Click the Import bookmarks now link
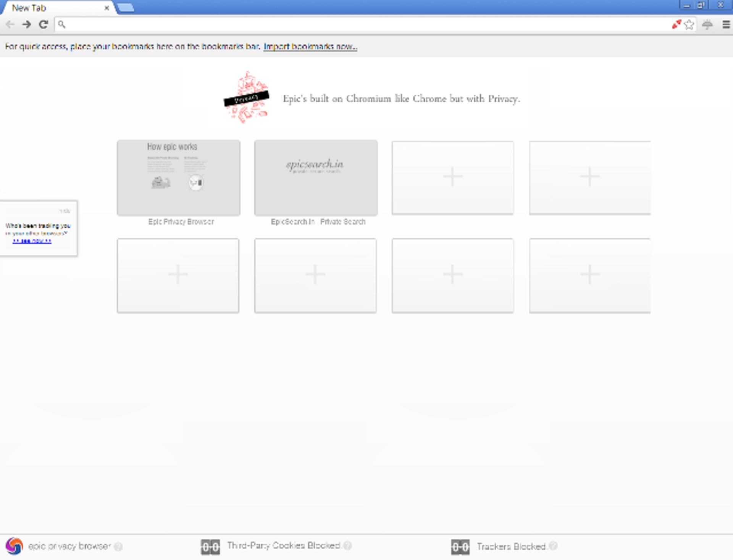733x560 pixels. click(310, 47)
